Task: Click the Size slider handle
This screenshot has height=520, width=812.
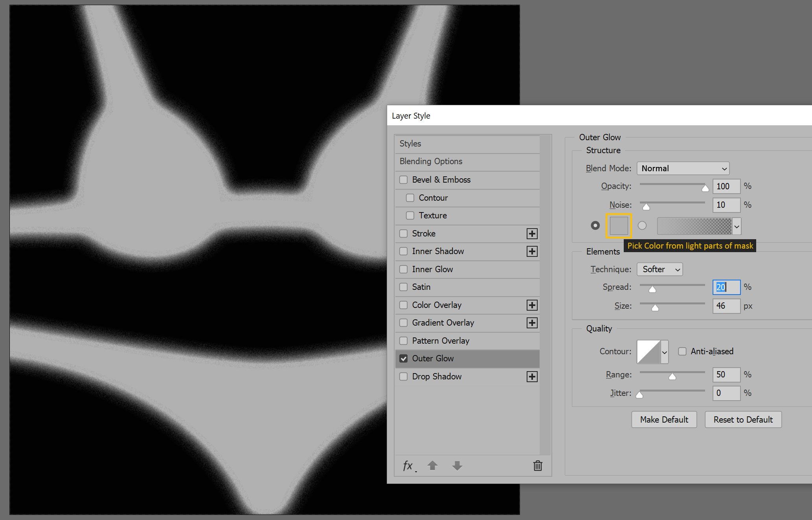Action: (655, 308)
